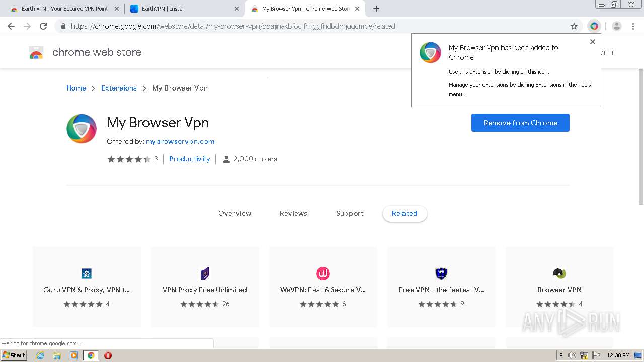Click the address bar URL
Image resolution: width=644 pixels, height=362 pixels.
[x=233, y=26]
